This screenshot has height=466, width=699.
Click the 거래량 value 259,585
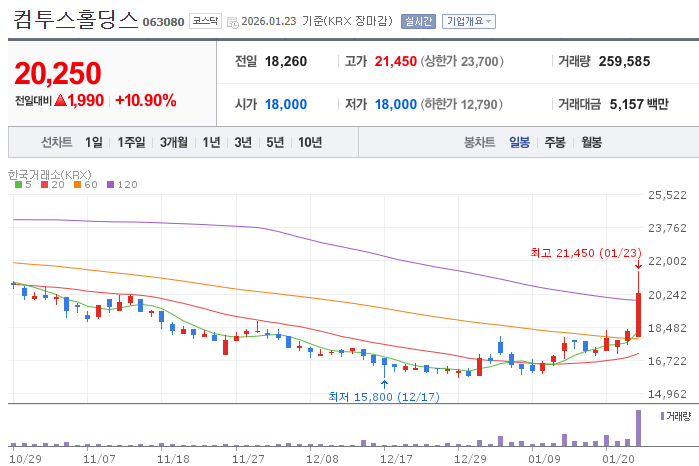[624, 61]
